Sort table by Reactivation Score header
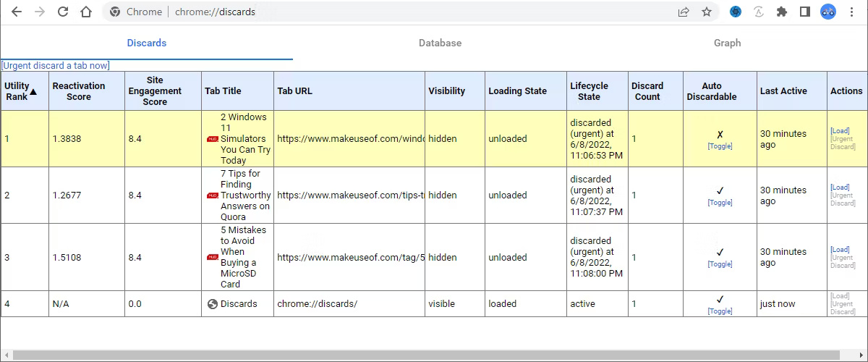The height and width of the screenshot is (362, 868). point(79,91)
